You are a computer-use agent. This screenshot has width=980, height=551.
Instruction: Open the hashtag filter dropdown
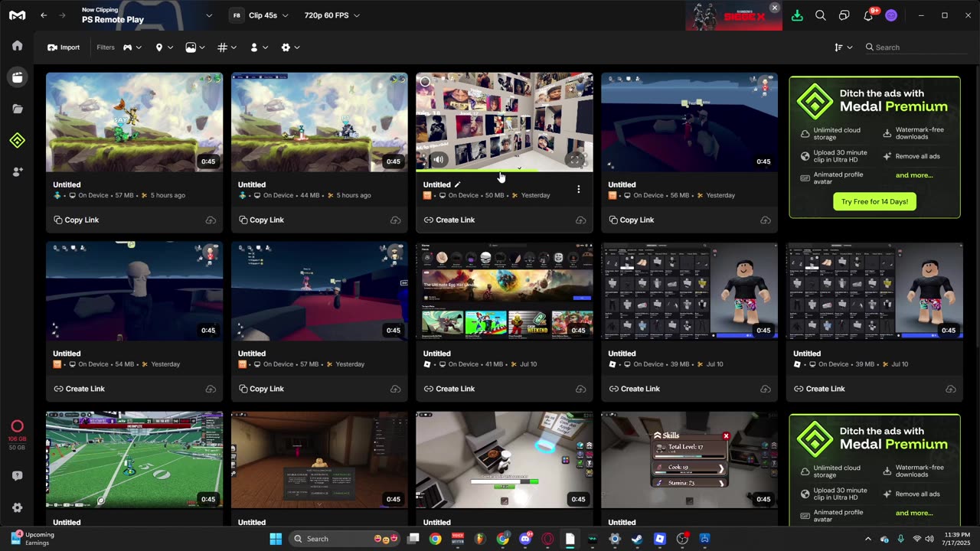point(227,47)
